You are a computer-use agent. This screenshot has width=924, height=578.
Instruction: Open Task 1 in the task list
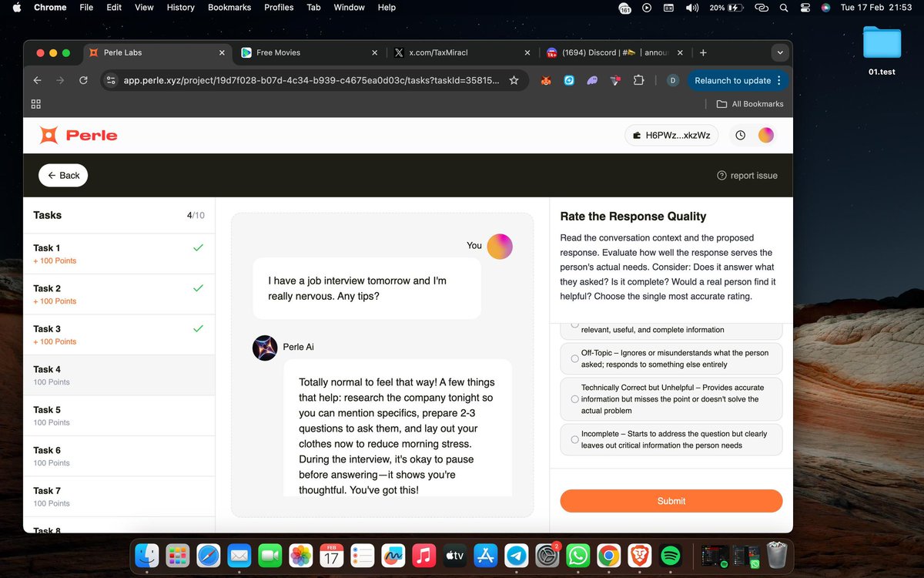point(119,254)
